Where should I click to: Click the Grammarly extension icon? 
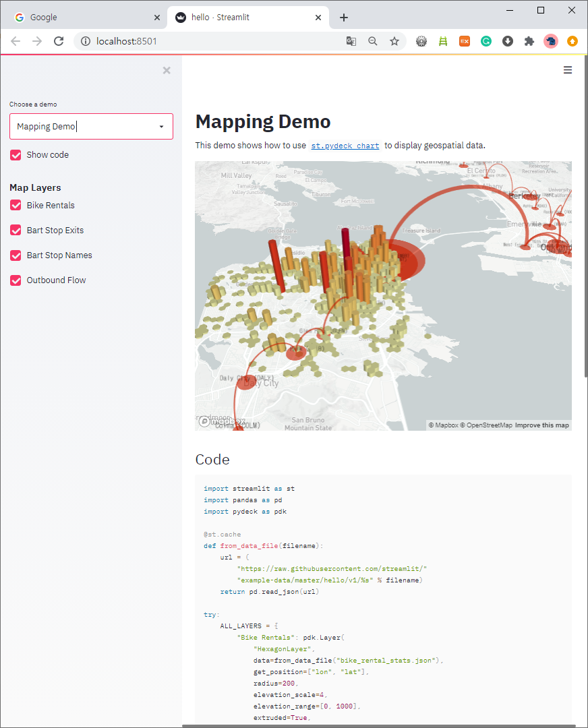coord(486,41)
